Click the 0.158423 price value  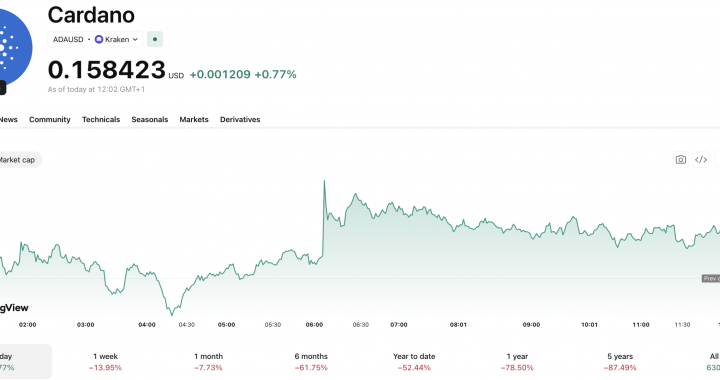pos(107,70)
